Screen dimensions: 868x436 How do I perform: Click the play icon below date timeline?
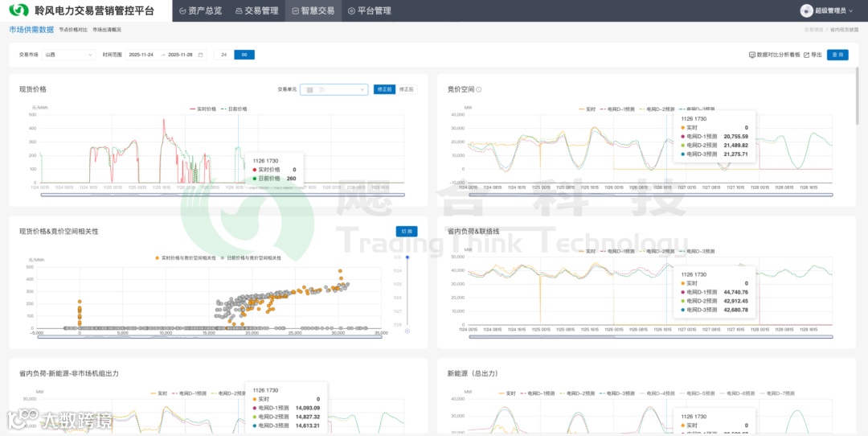pyautogui.click(x=407, y=331)
